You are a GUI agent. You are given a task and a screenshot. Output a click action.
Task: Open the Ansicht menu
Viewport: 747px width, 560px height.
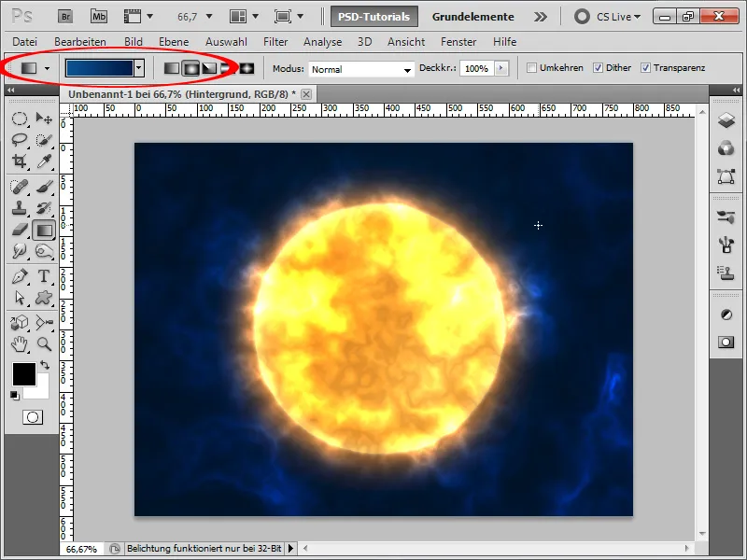406,42
